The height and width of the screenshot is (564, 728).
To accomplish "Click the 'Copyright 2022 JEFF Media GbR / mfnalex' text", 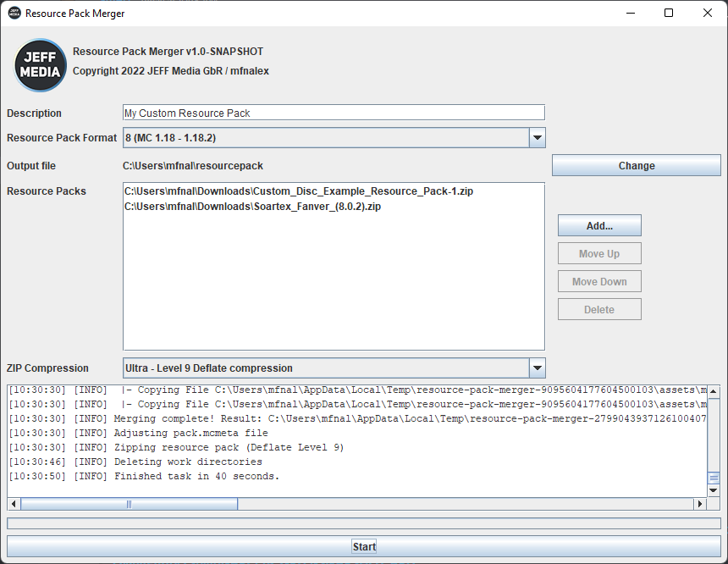I will (x=171, y=71).
